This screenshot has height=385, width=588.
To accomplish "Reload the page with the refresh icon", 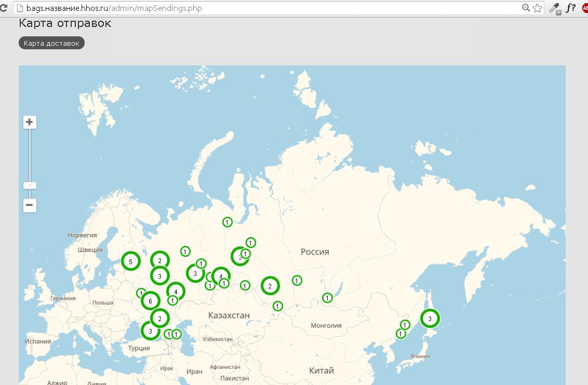I will pyautogui.click(x=3, y=8).
